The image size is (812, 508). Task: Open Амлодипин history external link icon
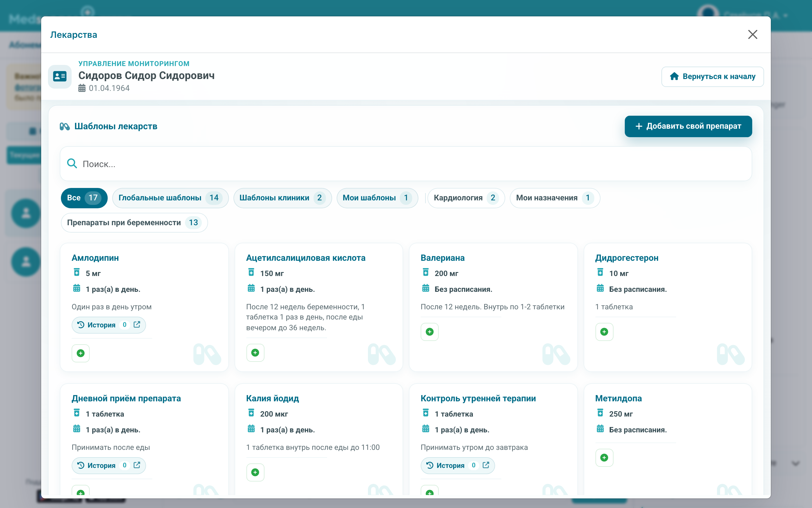137,325
